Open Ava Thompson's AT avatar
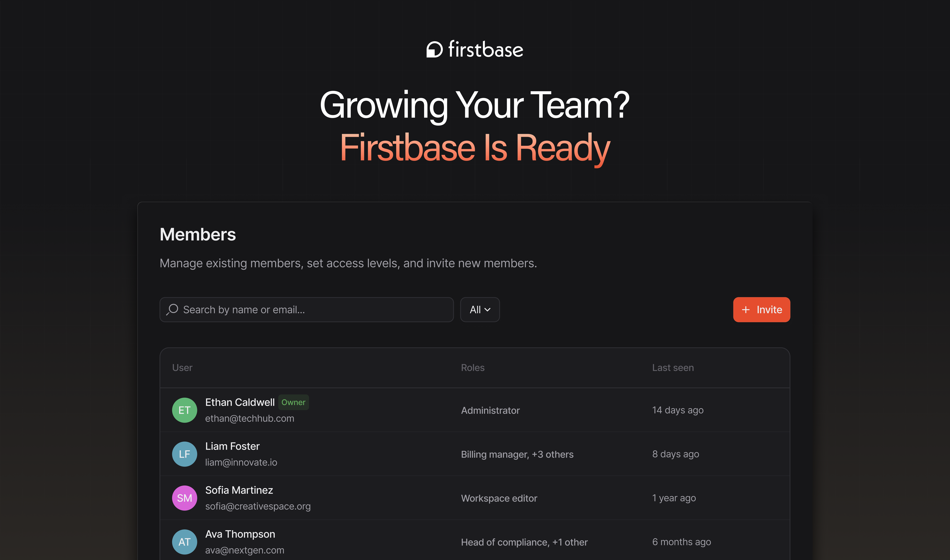 184,542
